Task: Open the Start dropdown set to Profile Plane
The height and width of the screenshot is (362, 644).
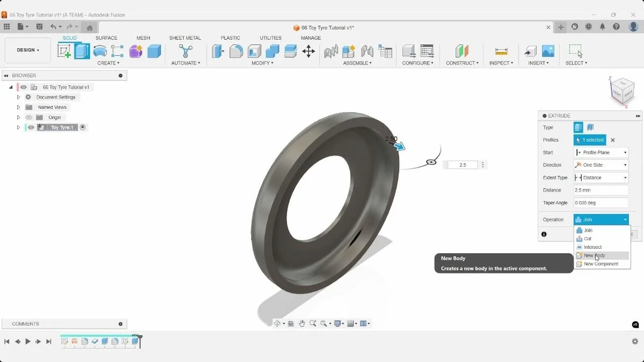Action: [x=601, y=152]
